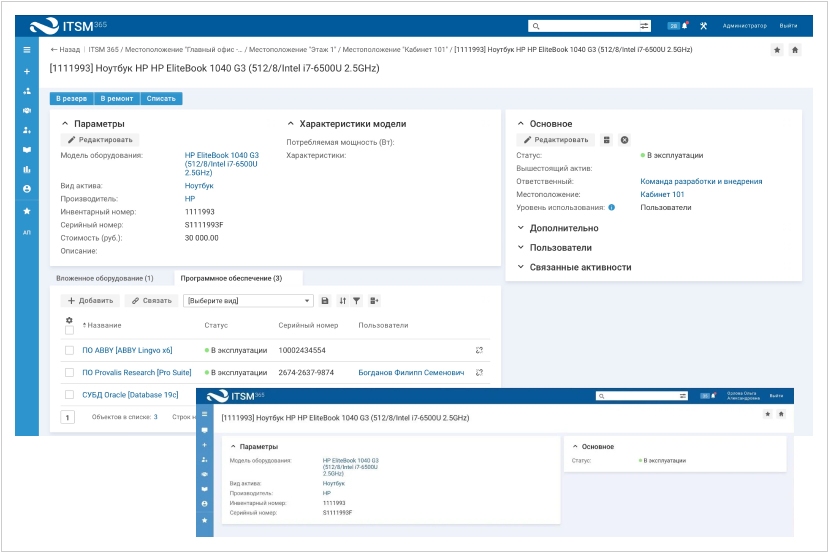Click the plus icon in main sidebar
The height and width of the screenshot is (552, 828).
[x=27, y=71]
